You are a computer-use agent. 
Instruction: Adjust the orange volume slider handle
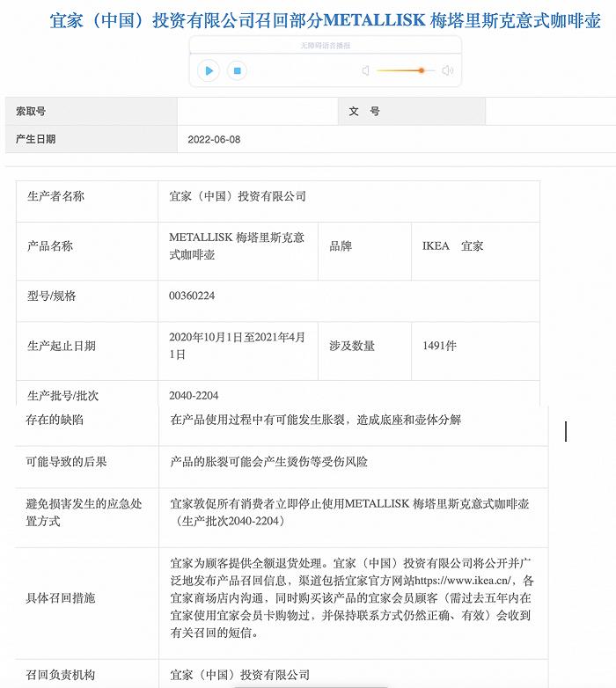tap(422, 70)
